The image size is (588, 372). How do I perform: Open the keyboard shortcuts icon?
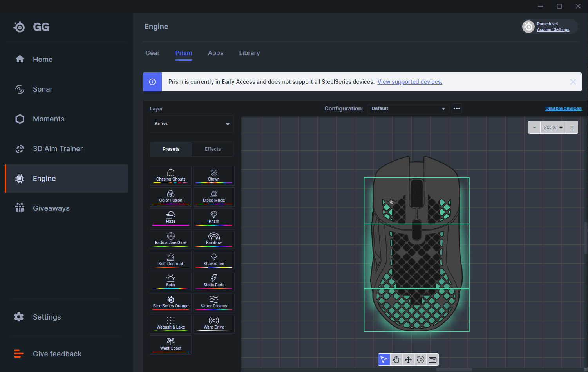pyautogui.click(x=433, y=359)
